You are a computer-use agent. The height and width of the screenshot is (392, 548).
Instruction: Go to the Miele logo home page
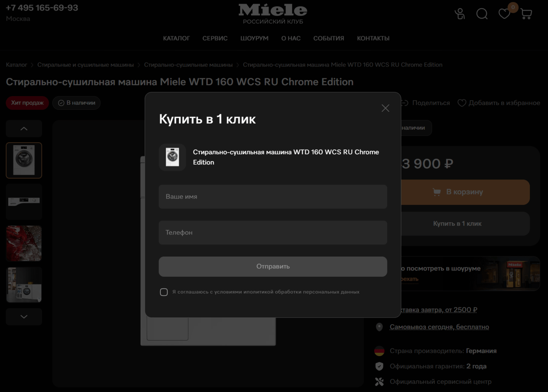pos(273,14)
